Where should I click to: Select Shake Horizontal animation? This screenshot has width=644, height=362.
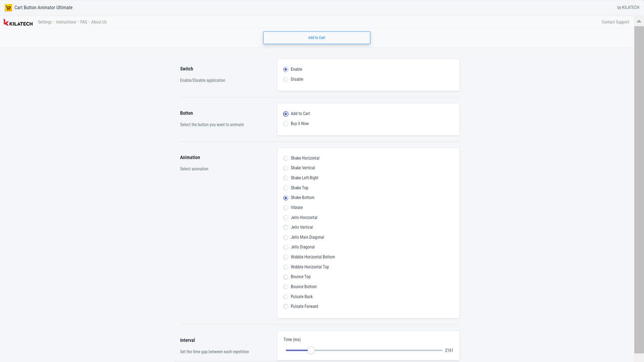tap(286, 158)
